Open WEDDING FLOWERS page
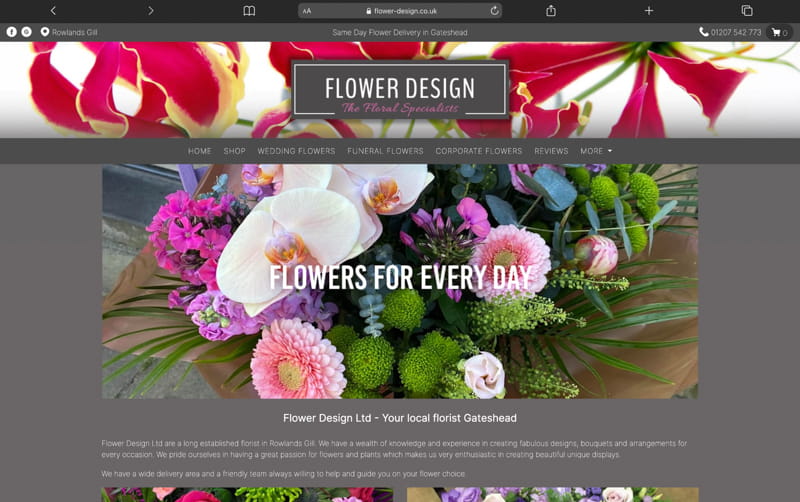This screenshot has width=800, height=502. click(296, 151)
